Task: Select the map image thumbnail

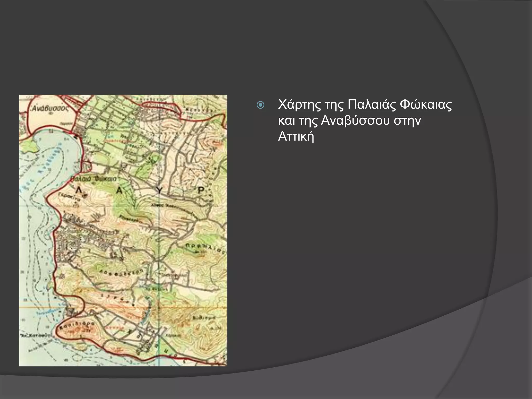Action: pyautogui.click(x=123, y=230)
